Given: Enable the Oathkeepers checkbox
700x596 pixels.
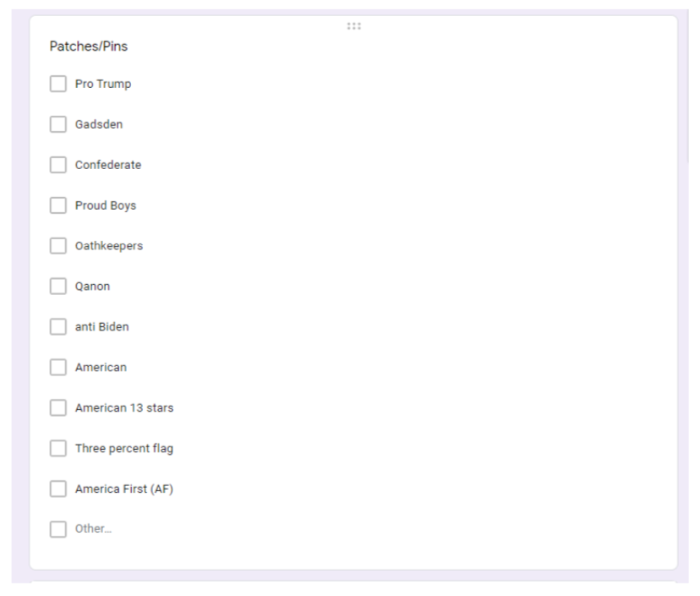Looking at the screenshot, I should tap(58, 246).
